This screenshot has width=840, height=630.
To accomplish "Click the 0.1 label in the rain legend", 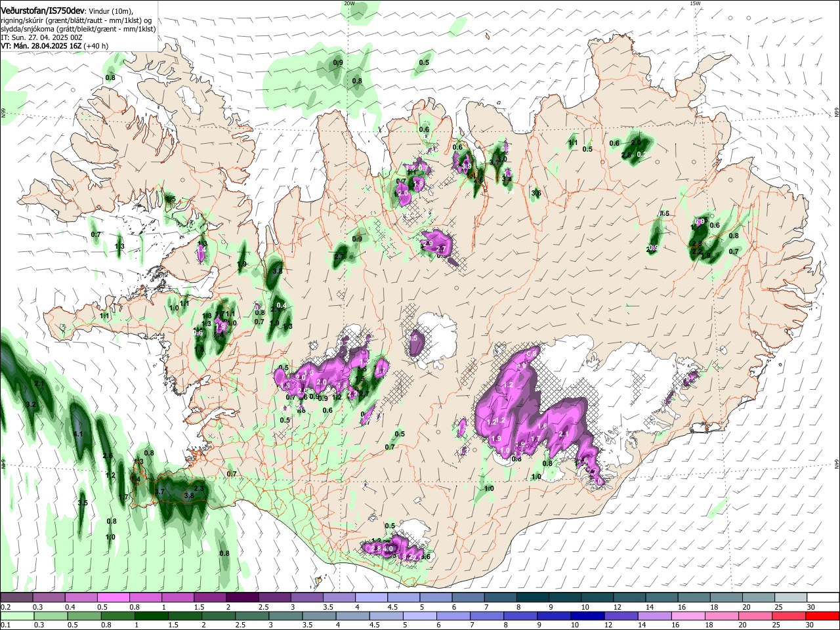I will (x=5, y=625).
